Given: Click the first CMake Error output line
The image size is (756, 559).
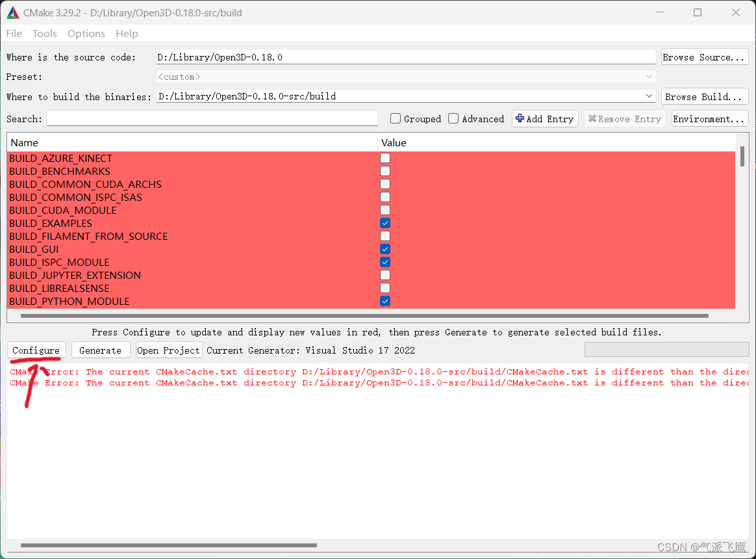Looking at the screenshot, I should [x=379, y=372].
